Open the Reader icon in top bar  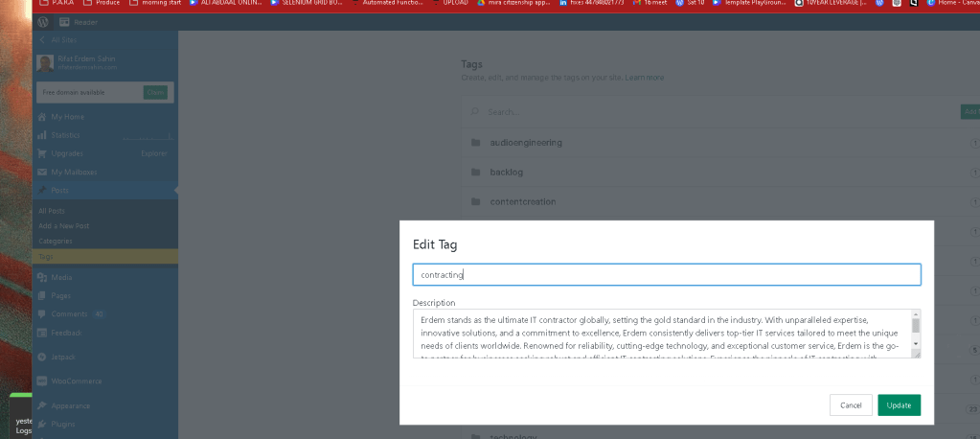point(64,22)
